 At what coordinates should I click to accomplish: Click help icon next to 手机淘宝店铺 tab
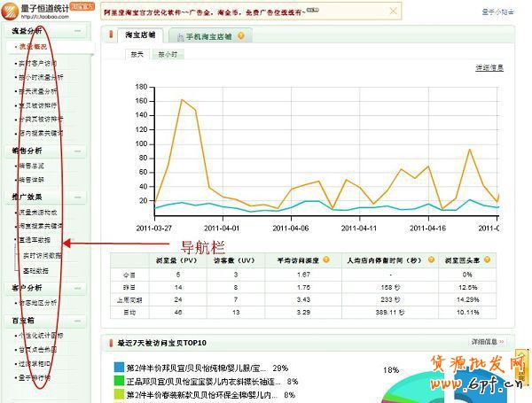pyautogui.click(x=240, y=36)
